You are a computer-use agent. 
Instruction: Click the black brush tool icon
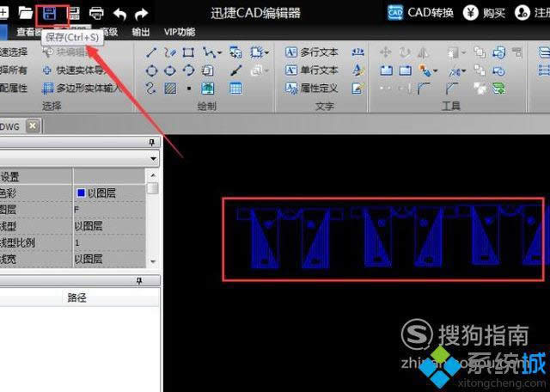click(x=236, y=70)
